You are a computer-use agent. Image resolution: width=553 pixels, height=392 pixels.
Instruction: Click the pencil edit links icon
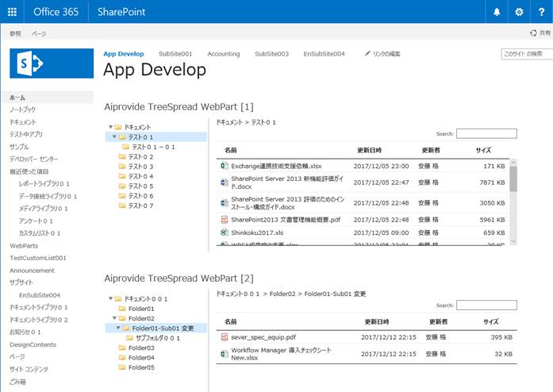point(367,53)
